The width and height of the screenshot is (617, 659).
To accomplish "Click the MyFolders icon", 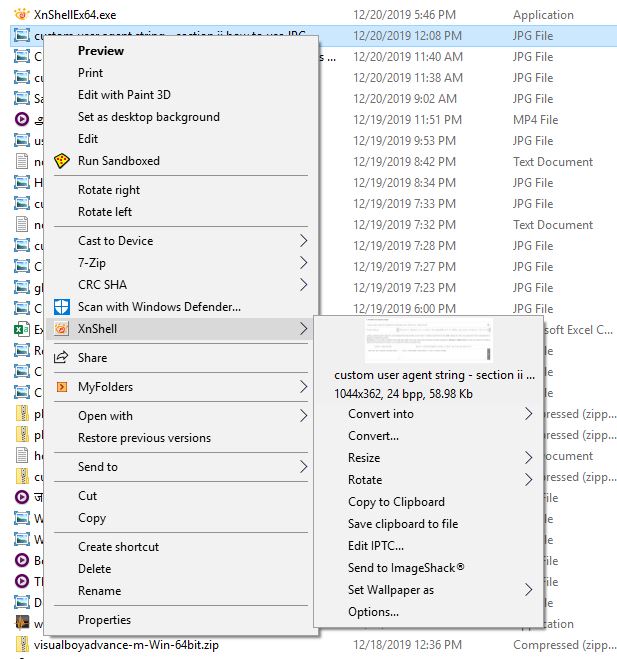I will tap(61, 387).
